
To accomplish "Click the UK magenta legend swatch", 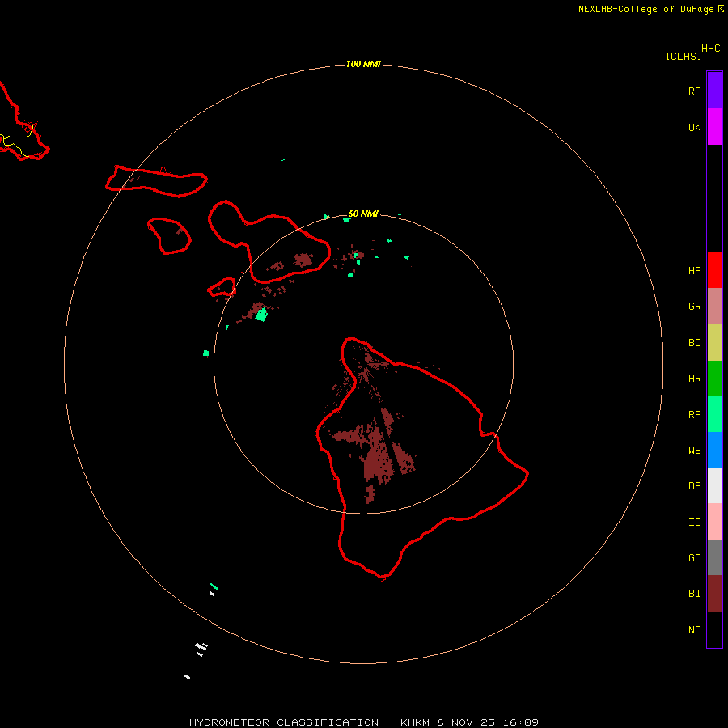I will [714, 127].
